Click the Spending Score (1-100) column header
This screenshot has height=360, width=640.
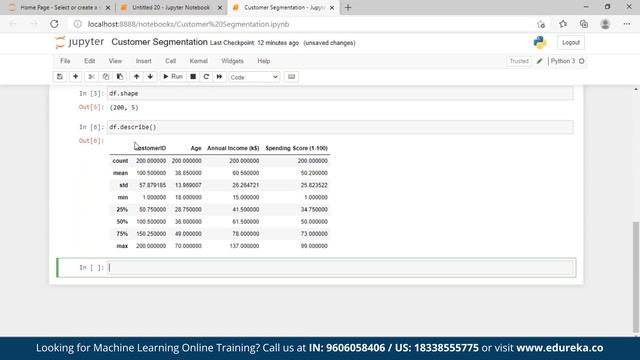pyautogui.click(x=297, y=148)
